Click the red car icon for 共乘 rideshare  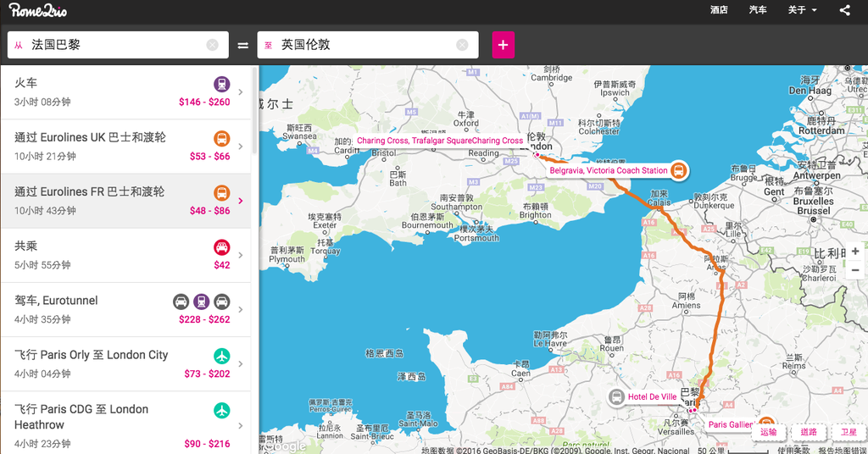click(x=221, y=247)
